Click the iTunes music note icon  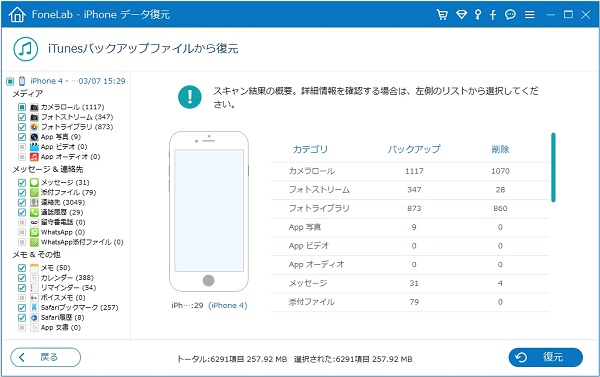point(26,49)
